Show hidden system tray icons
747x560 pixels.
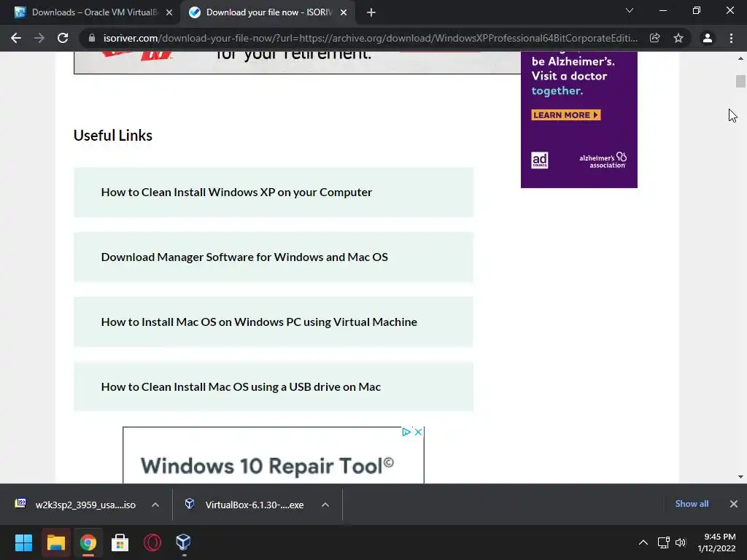point(643,542)
